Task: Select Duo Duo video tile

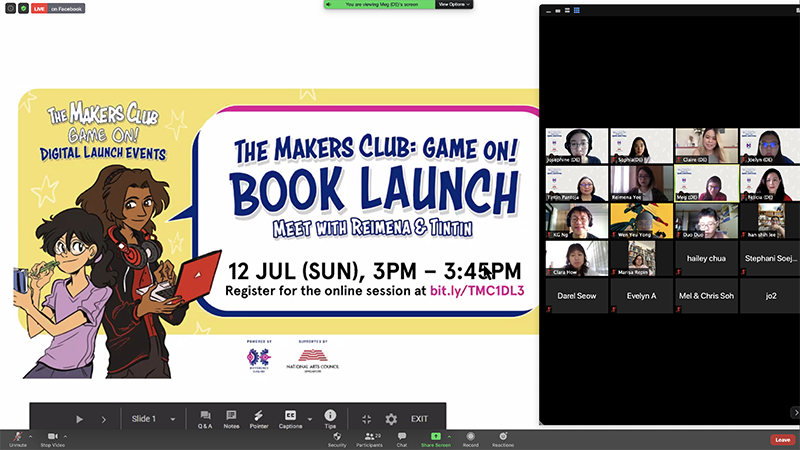Action: (x=706, y=221)
